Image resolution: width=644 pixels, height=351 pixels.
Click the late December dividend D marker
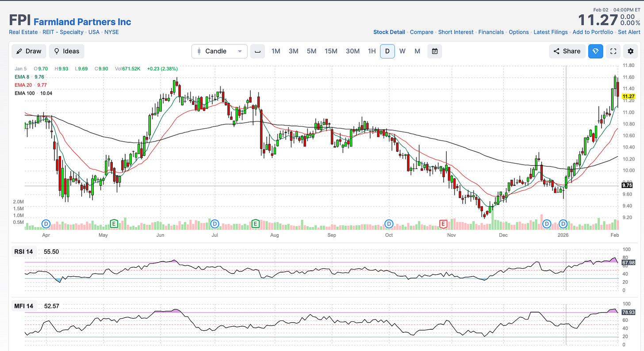547,224
